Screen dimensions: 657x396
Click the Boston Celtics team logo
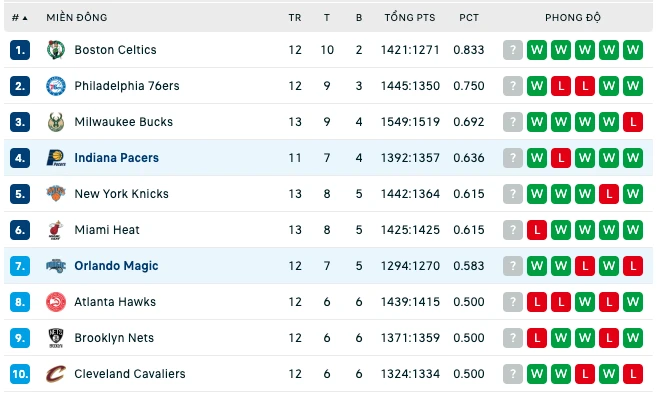click(x=56, y=50)
